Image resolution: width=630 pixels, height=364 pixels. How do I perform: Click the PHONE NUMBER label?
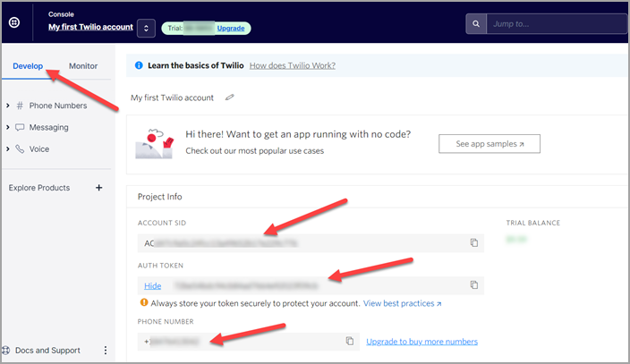pyautogui.click(x=166, y=321)
